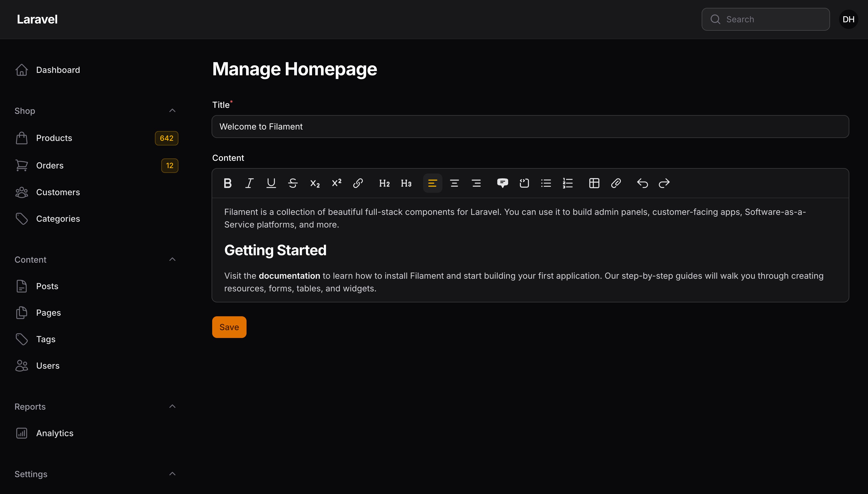Click the Manage Homepage page heading
Viewport: 868px width, 494px height.
tap(294, 69)
